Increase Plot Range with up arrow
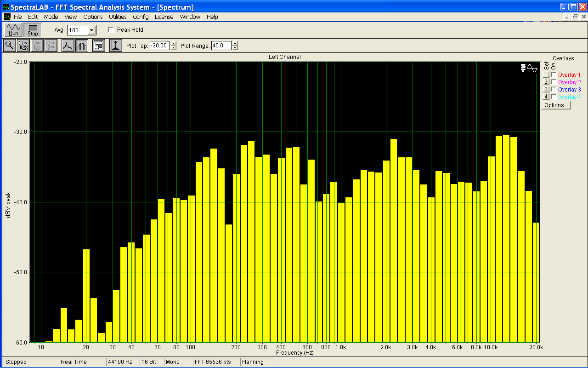Image resolution: width=588 pixels, height=368 pixels. coord(235,43)
